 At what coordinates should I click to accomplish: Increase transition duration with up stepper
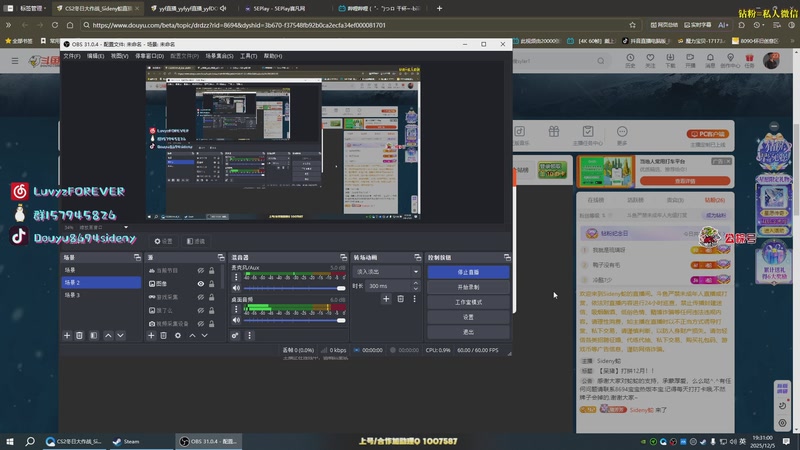pyautogui.click(x=416, y=283)
